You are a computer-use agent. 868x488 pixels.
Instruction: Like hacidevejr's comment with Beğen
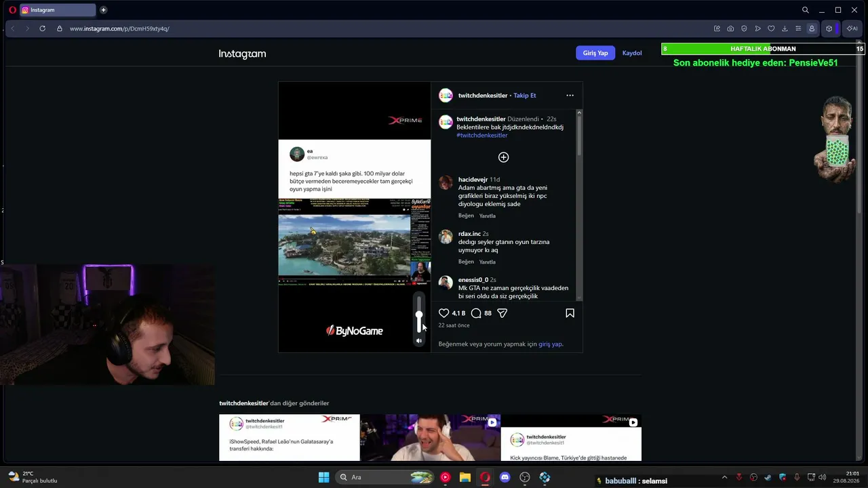[466, 216]
